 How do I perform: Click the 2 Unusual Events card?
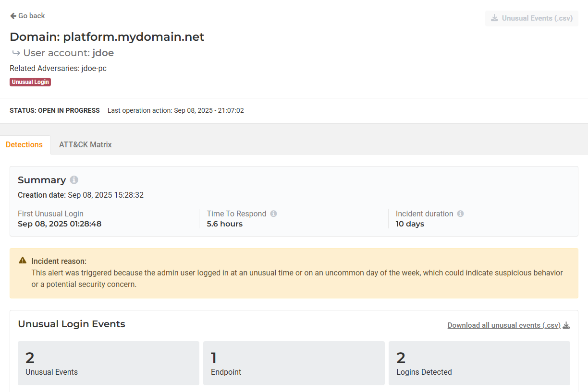pyautogui.click(x=108, y=363)
